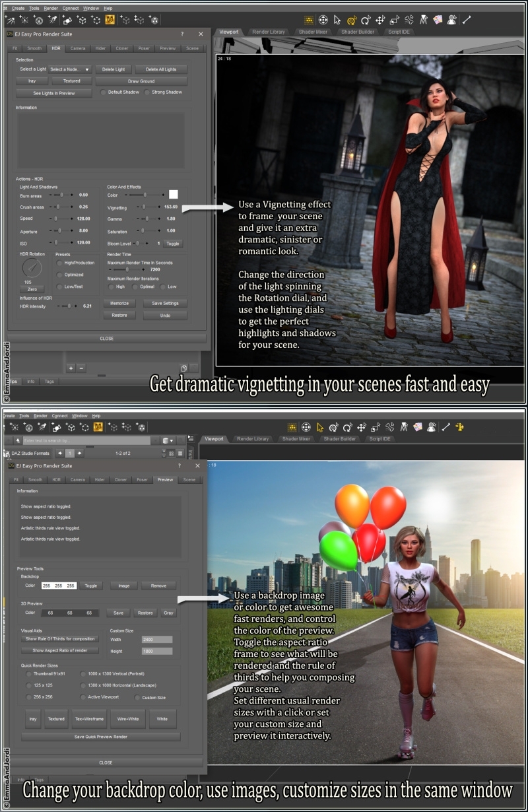Open Render Library tab above balloon scene
Screen dimensions: 528x812
point(252,438)
